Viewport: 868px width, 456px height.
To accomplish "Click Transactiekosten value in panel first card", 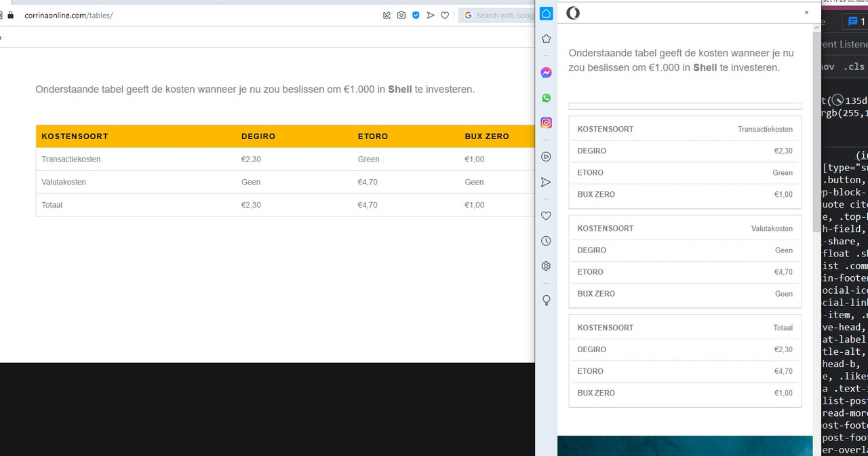I will point(765,129).
